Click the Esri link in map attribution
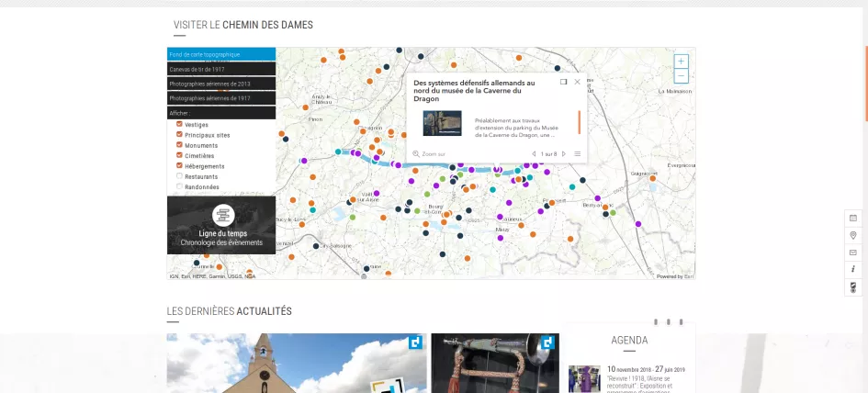The width and height of the screenshot is (868, 393). [689, 276]
